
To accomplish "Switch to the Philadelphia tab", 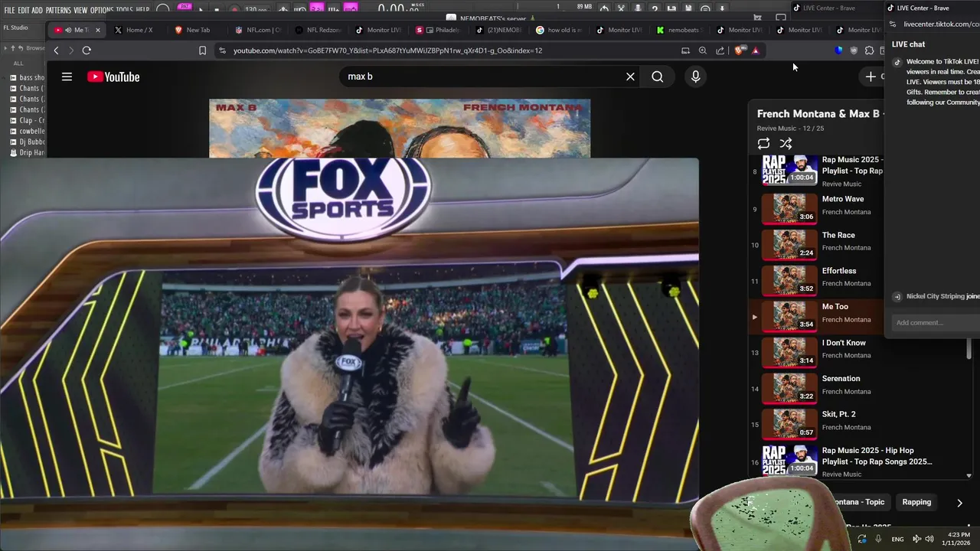I will tap(439, 30).
